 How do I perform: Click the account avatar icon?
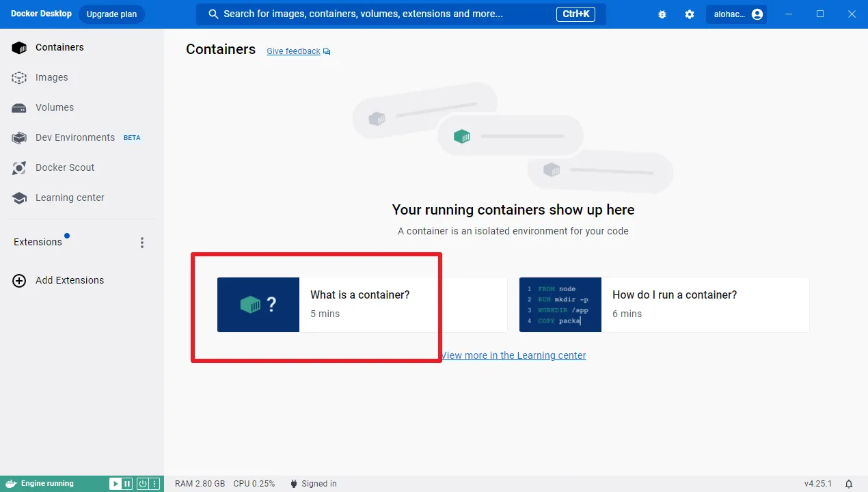[757, 14]
